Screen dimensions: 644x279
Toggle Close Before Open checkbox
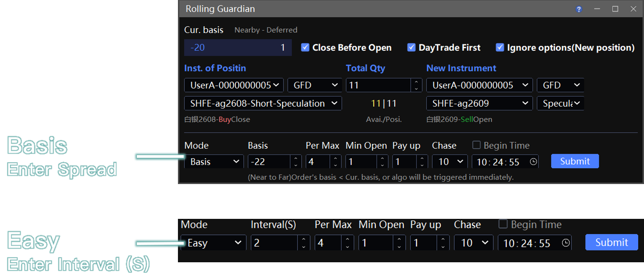[x=305, y=47]
